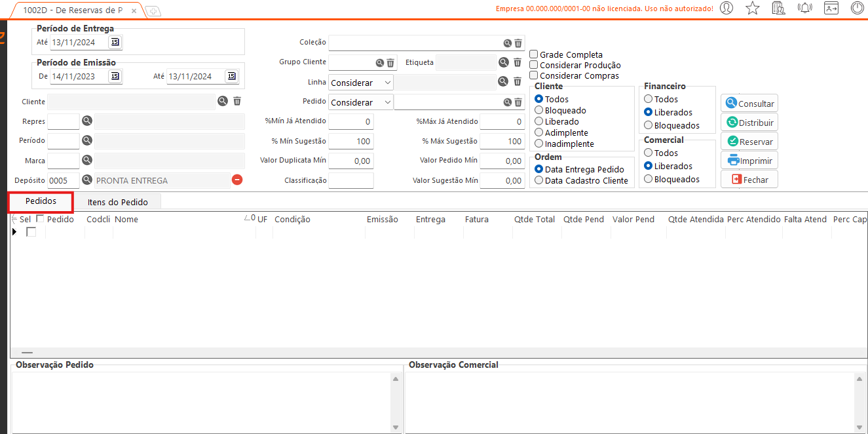Select Data Cadastro Cliente order option
868x434 pixels.
coord(539,180)
